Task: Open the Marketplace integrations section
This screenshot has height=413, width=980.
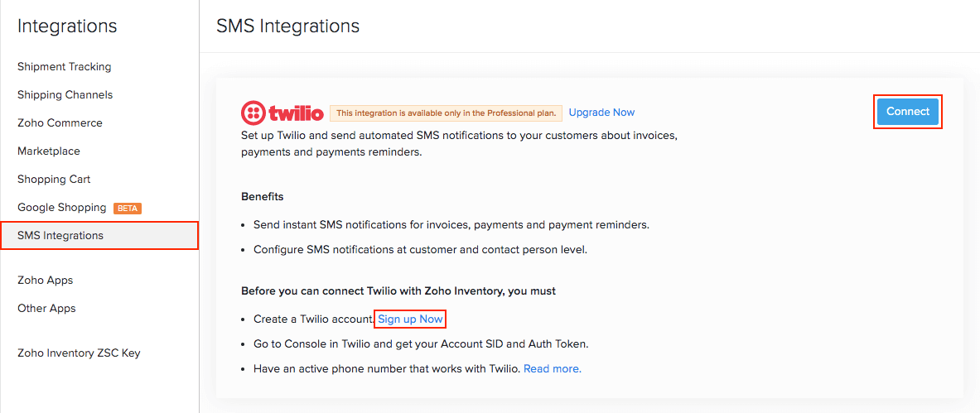Action: click(x=49, y=151)
